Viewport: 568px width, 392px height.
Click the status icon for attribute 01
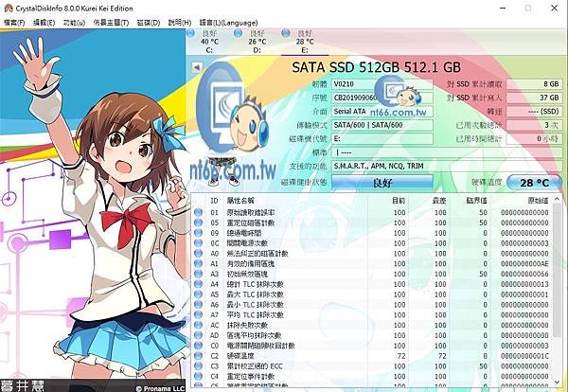(x=198, y=212)
